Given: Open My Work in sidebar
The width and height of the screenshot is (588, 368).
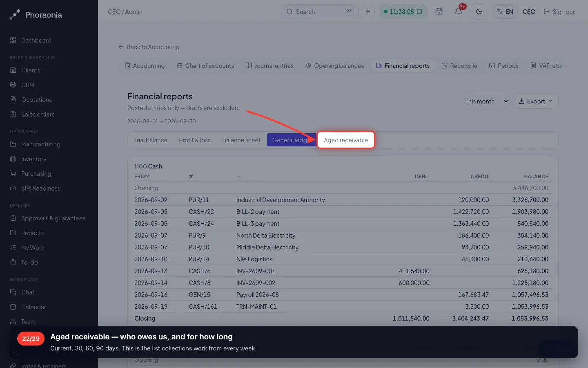Looking at the screenshot, I should coord(32,248).
